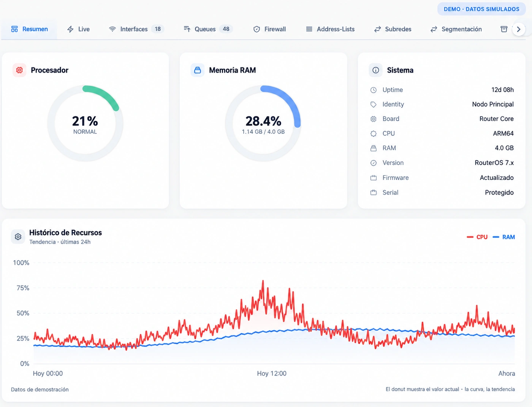Click the DEMO · DATOS SIMULADOS badge

coord(481,9)
